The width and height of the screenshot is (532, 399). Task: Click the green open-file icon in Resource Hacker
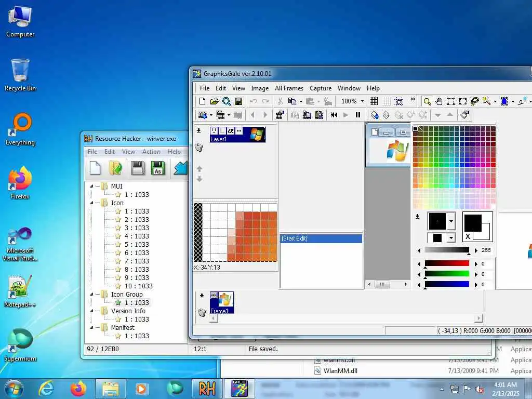click(x=116, y=168)
